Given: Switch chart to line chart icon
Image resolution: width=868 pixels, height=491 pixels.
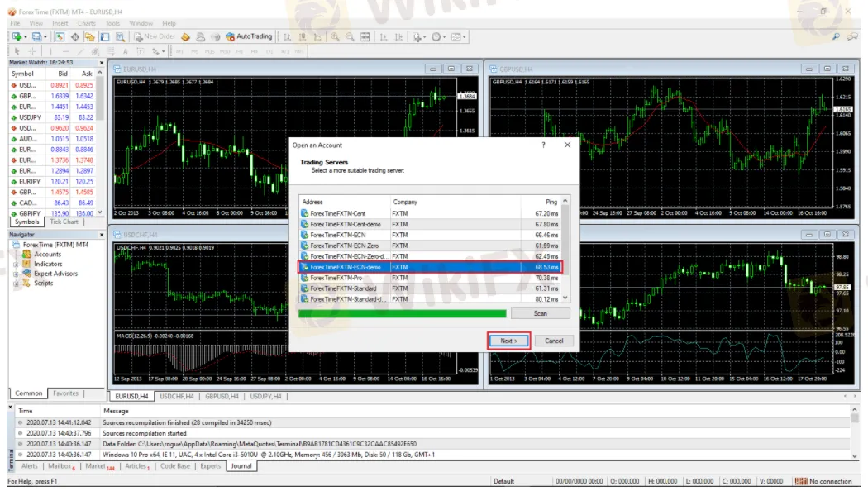Looking at the screenshot, I should point(317,36).
